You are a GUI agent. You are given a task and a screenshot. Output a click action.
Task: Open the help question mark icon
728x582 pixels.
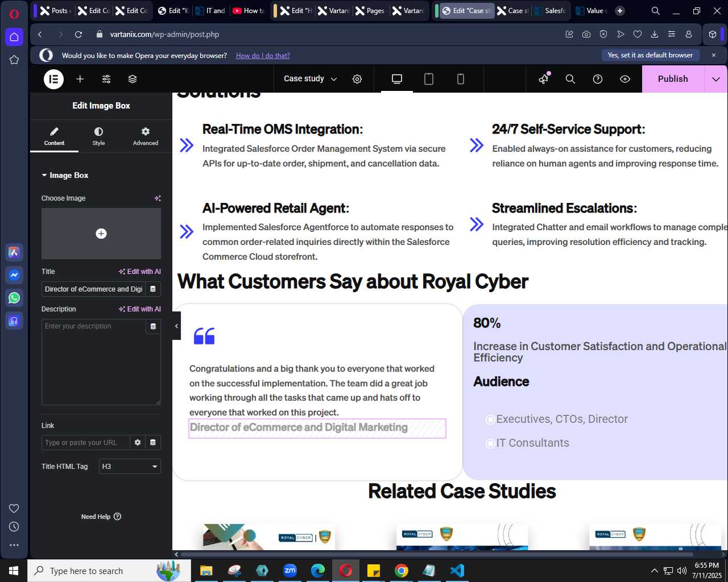point(598,79)
